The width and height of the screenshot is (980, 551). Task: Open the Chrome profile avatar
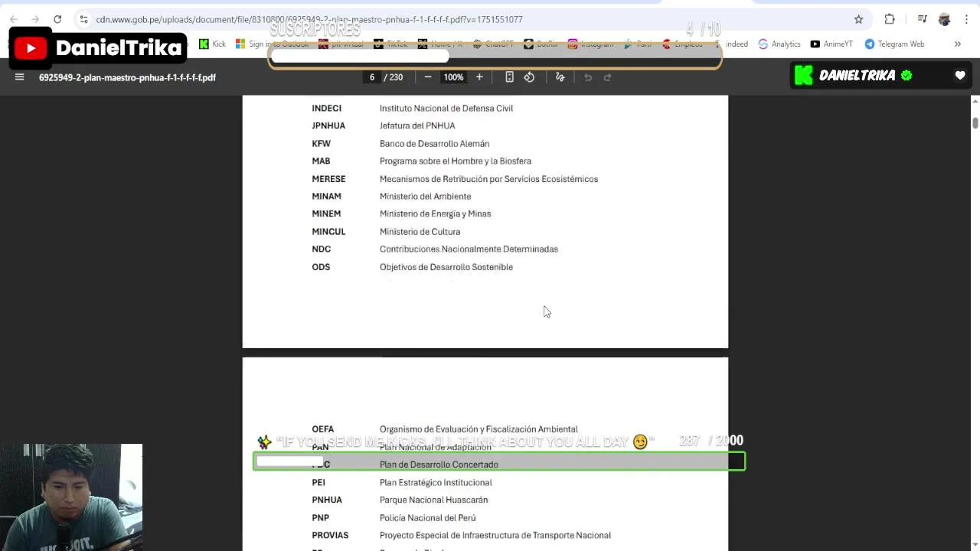[944, 19]
